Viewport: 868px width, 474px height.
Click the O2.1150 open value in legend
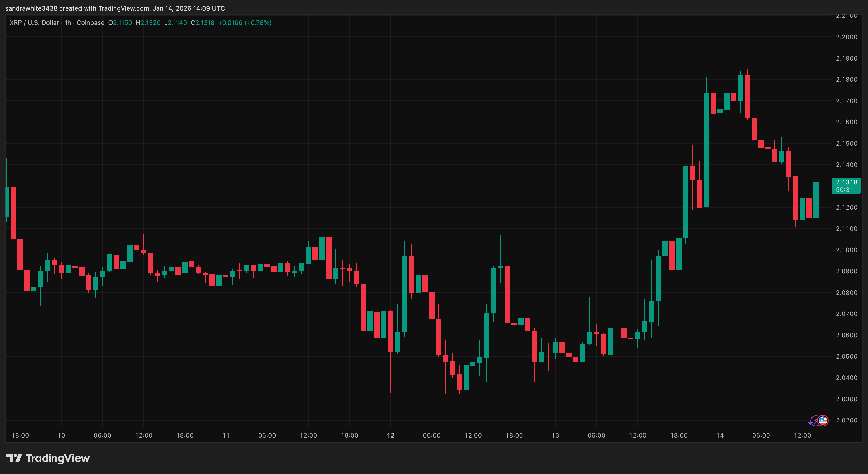point(120,22)
